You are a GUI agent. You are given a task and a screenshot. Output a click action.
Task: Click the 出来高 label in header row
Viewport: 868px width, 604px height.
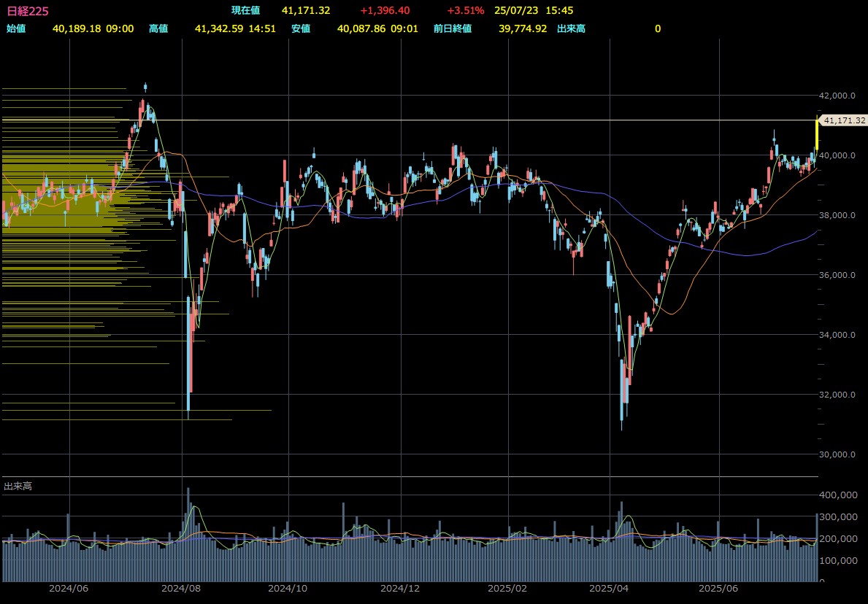pyautogui.click(x=571, y=28)
